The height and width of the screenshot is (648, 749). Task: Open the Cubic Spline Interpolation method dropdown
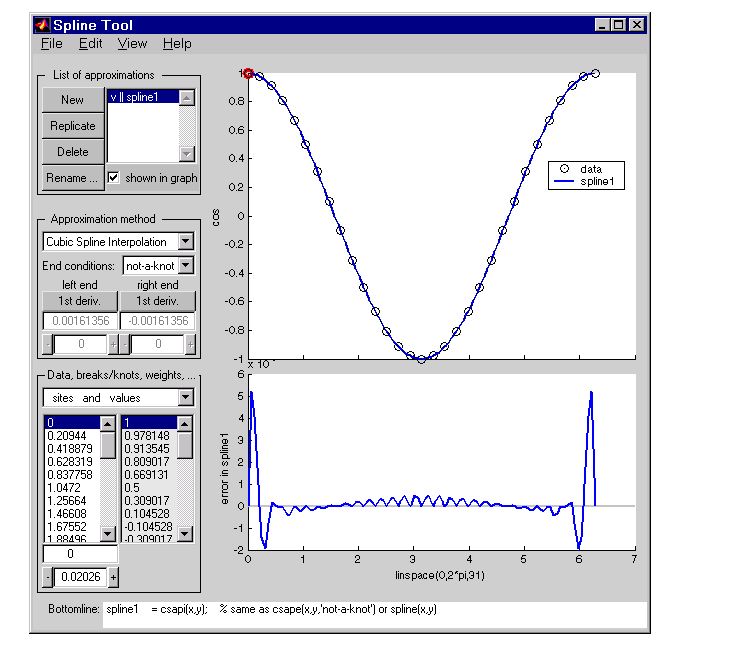pyautogui.click(x=185, y=242)
